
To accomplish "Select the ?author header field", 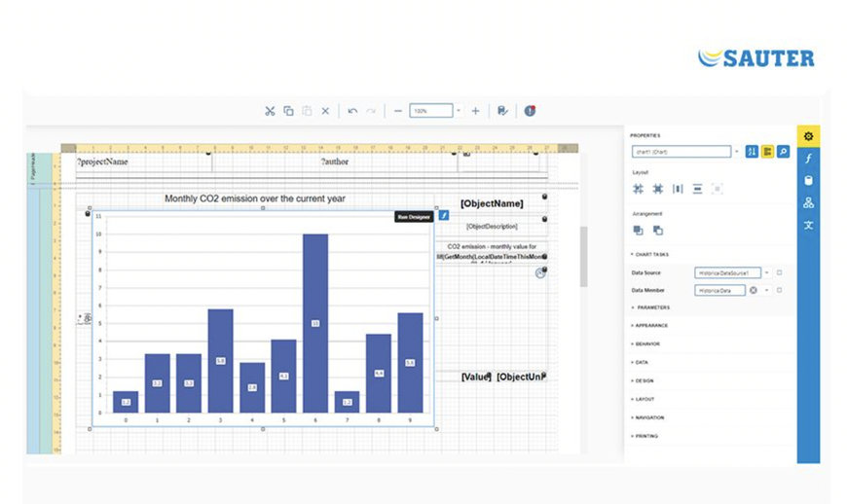I will click(x=334, y=162).
